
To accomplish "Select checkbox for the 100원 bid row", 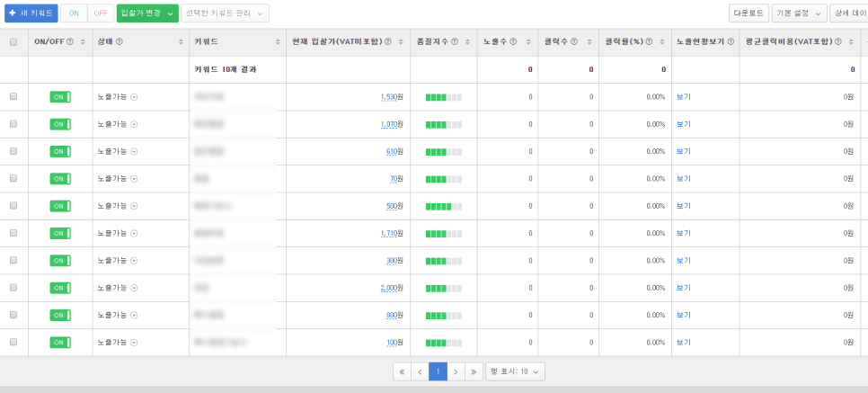I will (13, 342).
